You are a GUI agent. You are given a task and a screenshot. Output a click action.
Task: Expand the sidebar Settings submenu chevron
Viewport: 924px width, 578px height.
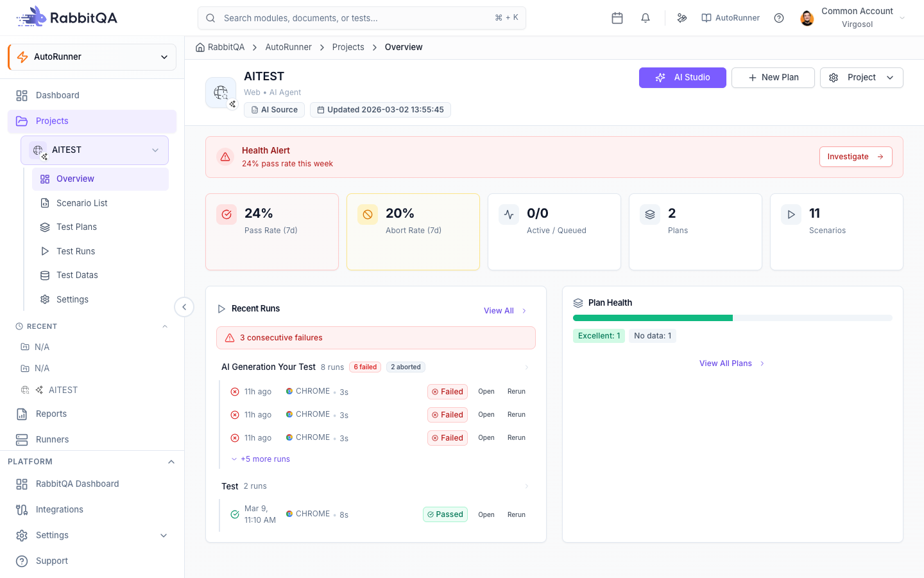(x=164, y=536)
